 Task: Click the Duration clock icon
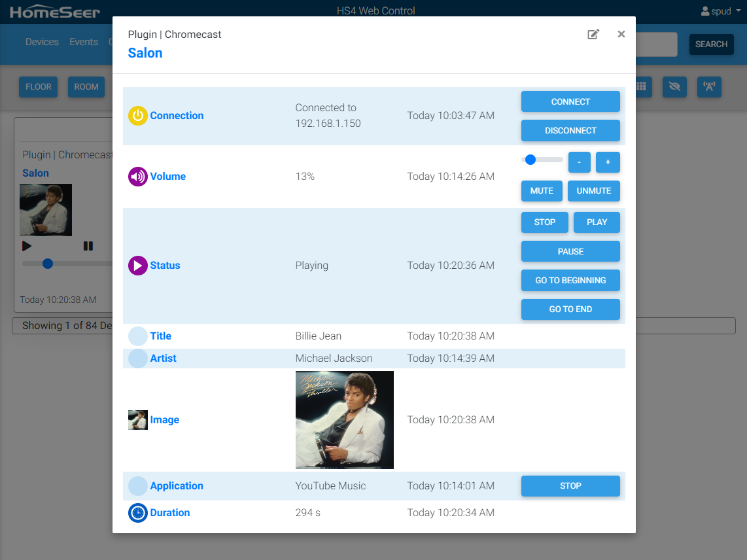pos(137,512)
